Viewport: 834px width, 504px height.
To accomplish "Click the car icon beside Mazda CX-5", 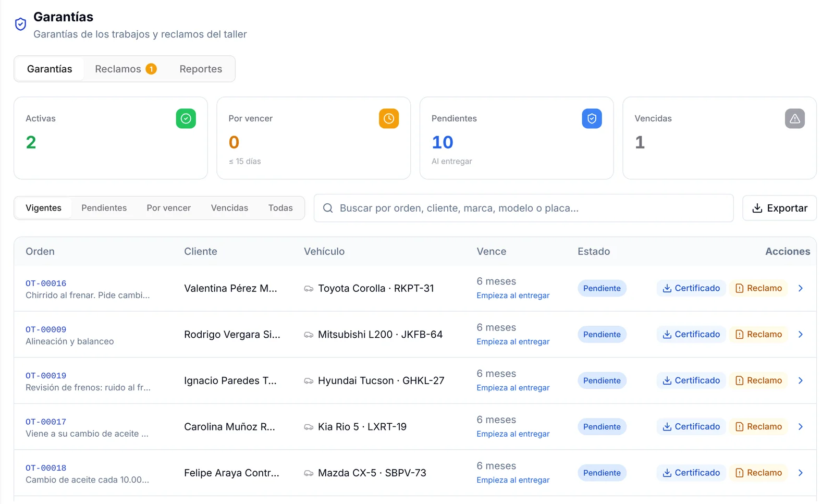I will [309, 473].
